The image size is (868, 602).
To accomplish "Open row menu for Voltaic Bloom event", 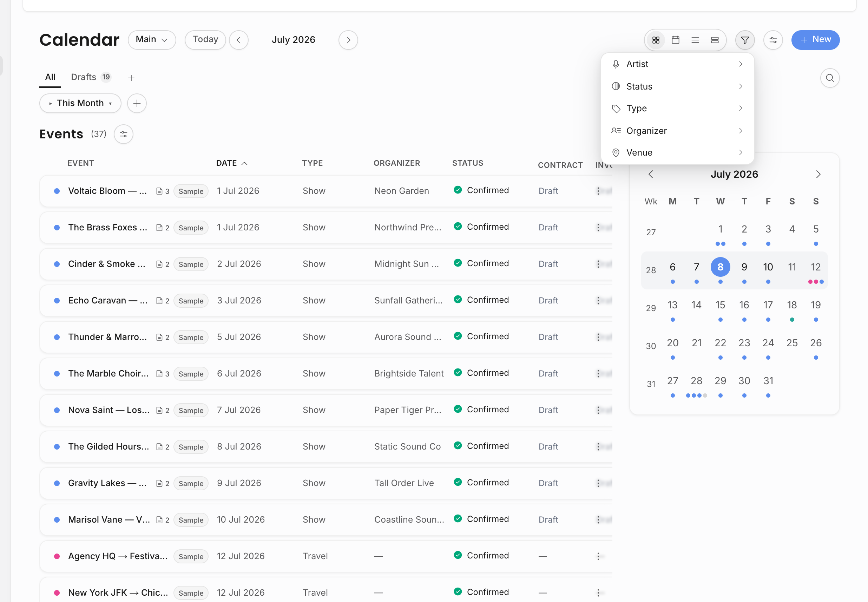I will [598, 191].
